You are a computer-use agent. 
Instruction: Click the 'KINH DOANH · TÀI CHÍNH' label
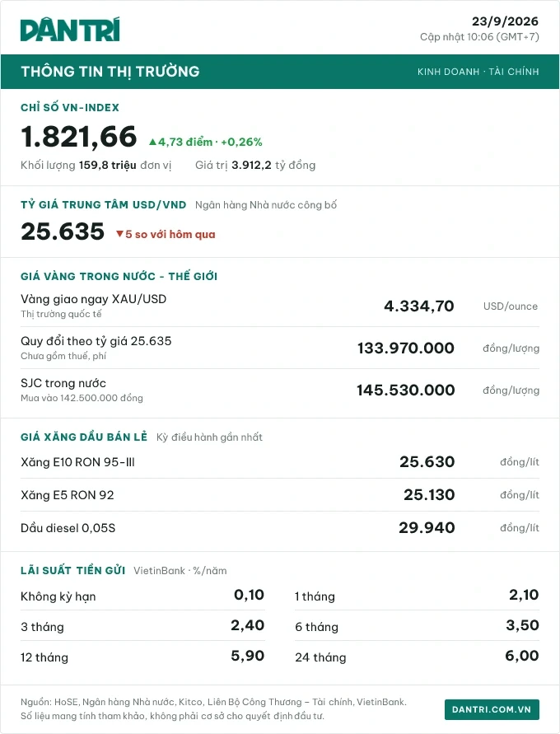(x=478, y=72)
